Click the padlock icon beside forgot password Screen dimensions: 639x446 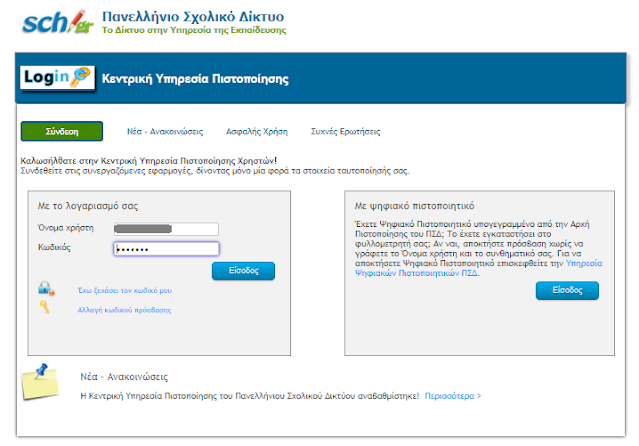46,288
